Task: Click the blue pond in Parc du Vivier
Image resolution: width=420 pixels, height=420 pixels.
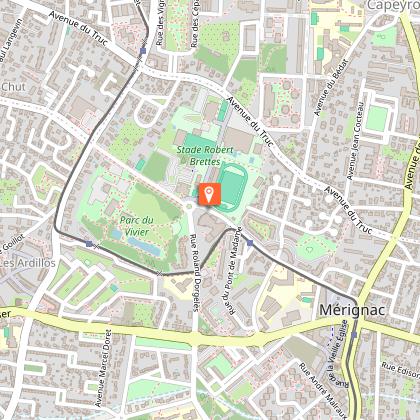Action: tap(143, 246)
